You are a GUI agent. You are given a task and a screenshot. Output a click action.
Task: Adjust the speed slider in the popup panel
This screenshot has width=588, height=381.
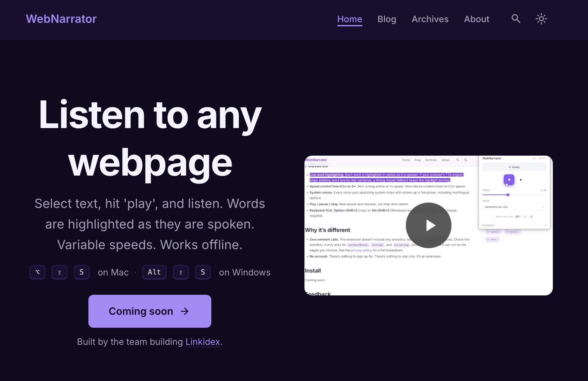pos(508,195)
